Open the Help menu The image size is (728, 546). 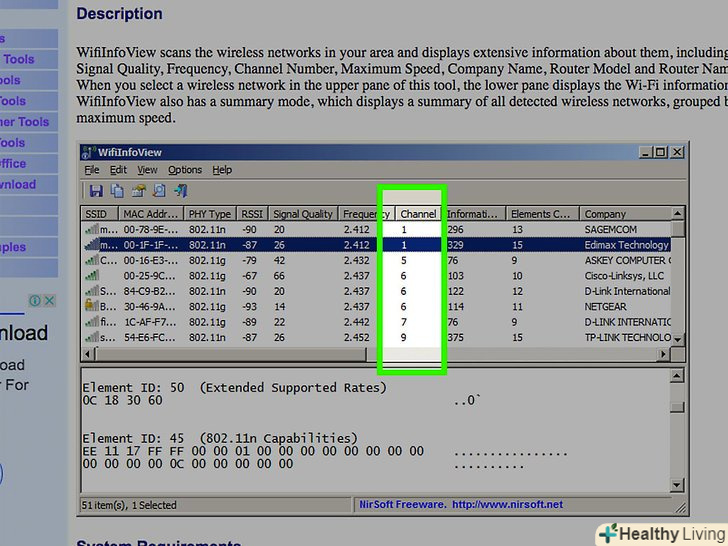click(222, 171)
